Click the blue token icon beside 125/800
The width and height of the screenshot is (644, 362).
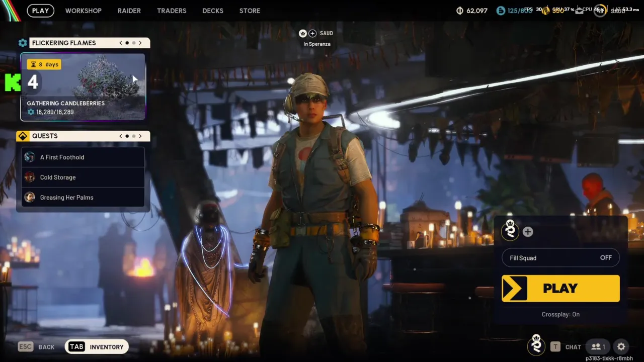coord(501,11)
